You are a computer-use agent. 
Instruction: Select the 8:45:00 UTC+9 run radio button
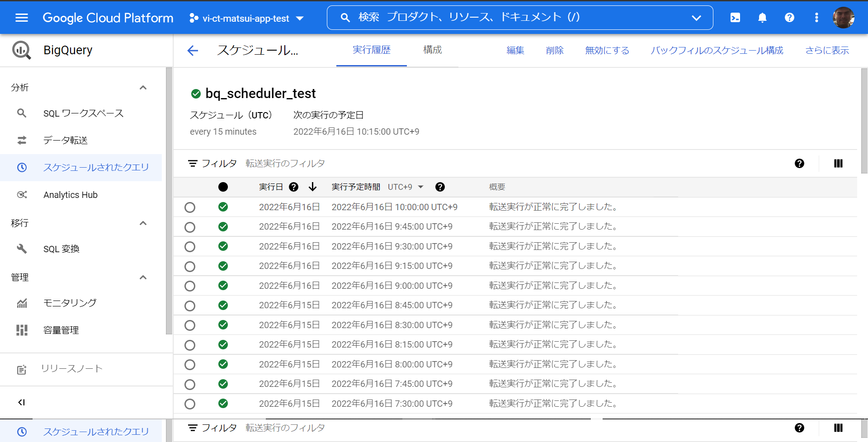click(x=190, y=306)
